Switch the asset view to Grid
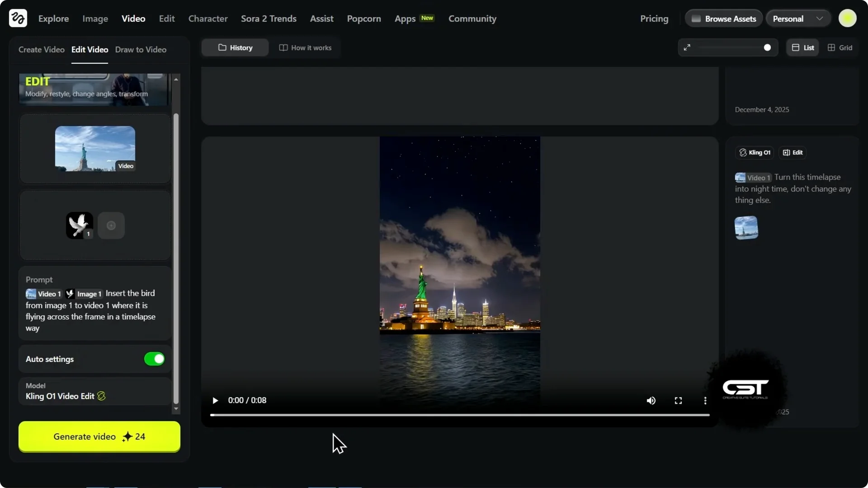 840,47
